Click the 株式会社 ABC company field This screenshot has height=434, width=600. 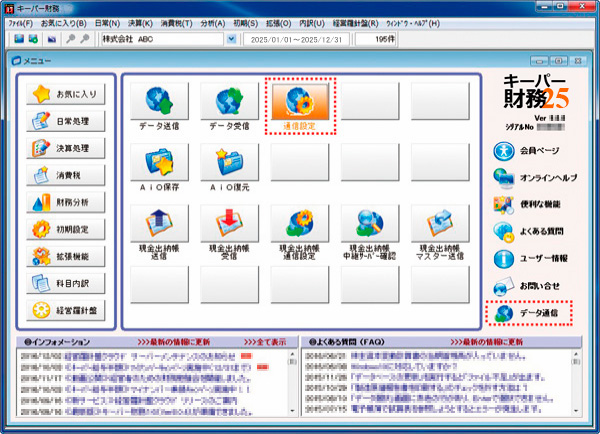tap(162, 39)
